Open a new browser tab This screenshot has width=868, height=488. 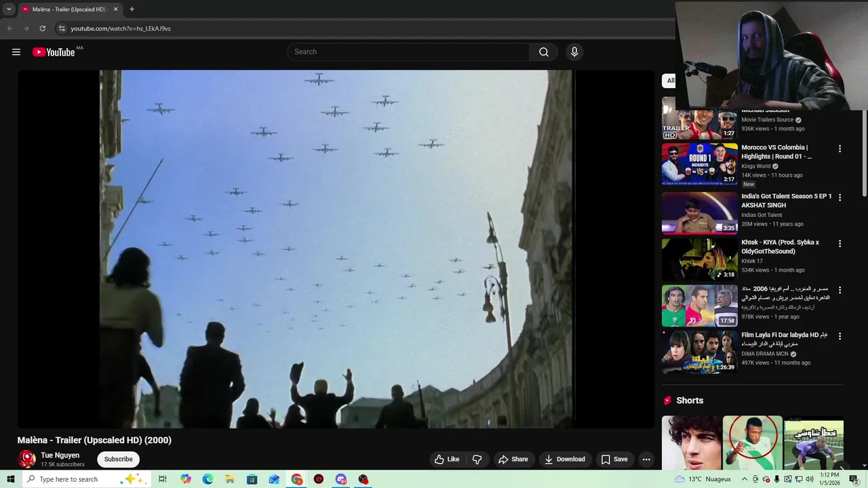[x=132, y=9]
